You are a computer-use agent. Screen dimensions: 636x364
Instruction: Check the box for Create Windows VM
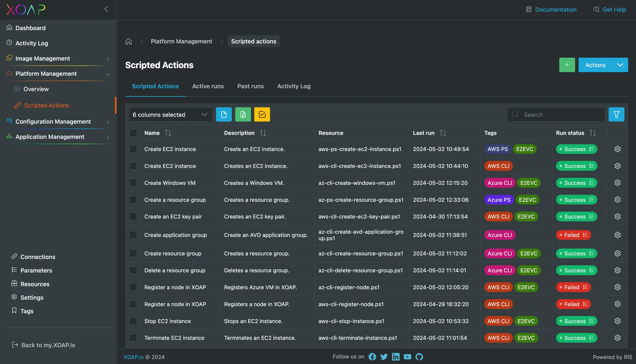[x=133, y=183]
